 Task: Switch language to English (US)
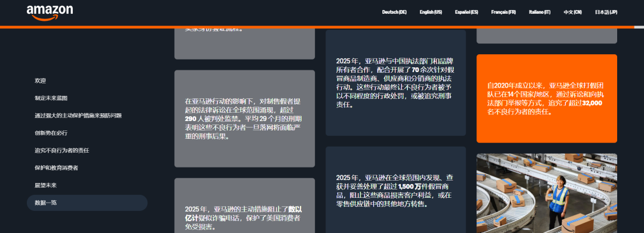tap(431, 13)
